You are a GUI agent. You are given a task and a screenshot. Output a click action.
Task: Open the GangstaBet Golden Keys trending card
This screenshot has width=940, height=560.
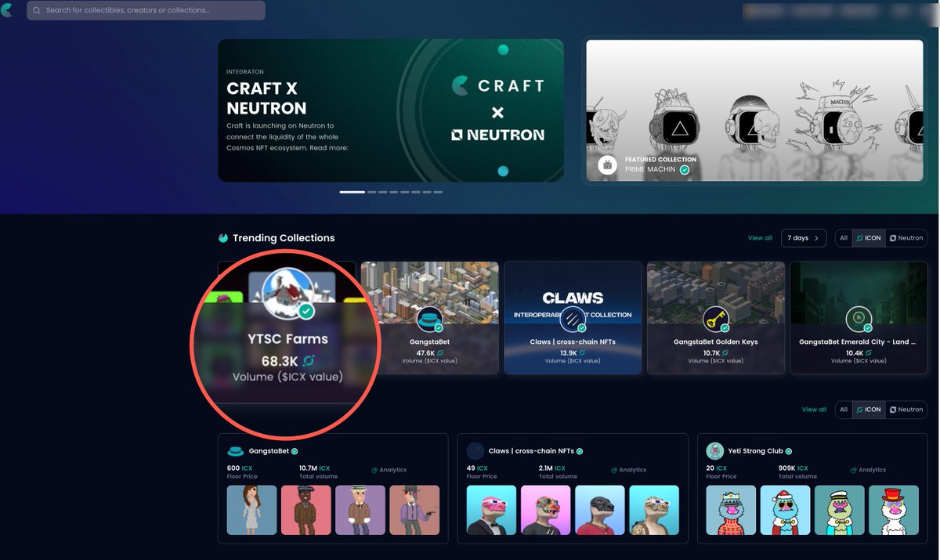[x=716, y=317]
